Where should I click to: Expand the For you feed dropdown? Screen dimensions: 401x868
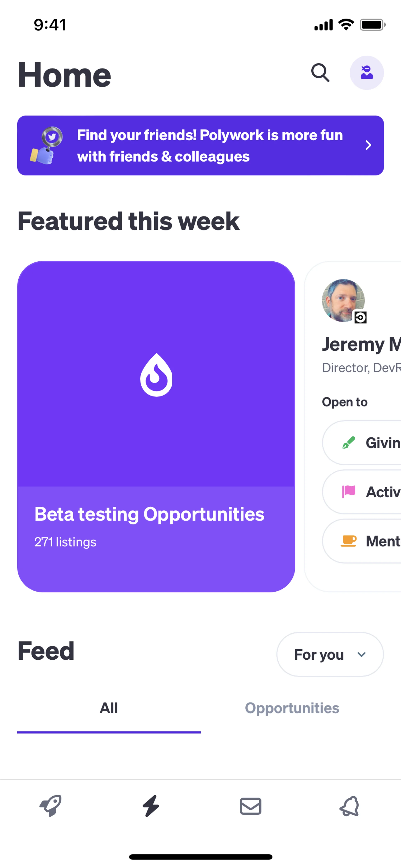point(330,654)
